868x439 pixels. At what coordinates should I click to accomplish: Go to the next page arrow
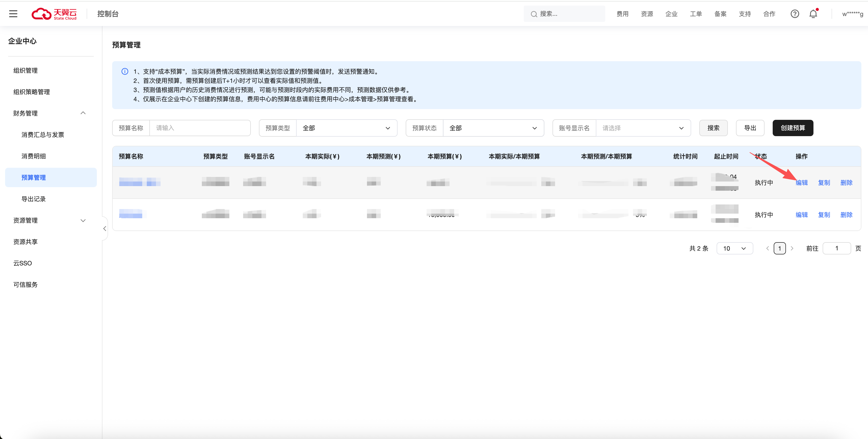point(792,249)
